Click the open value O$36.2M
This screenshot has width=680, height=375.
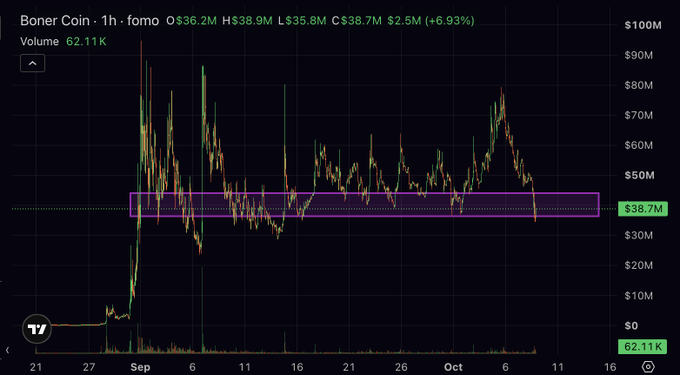(192, 20)
